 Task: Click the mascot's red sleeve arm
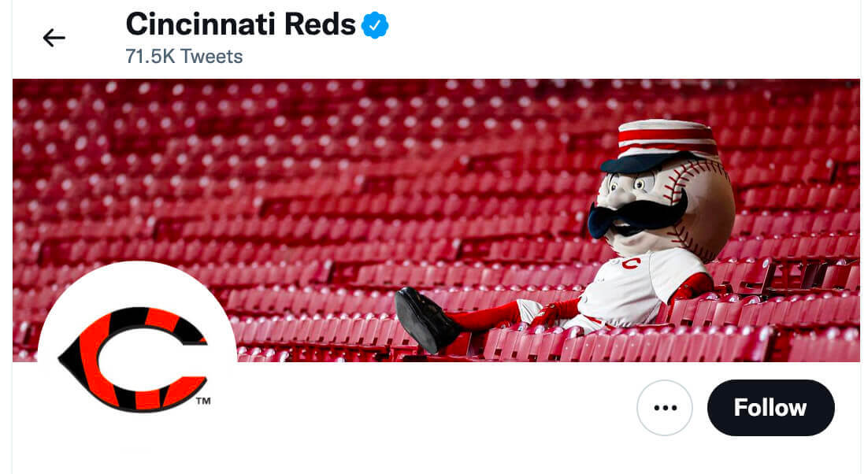[x=688, y=287]
